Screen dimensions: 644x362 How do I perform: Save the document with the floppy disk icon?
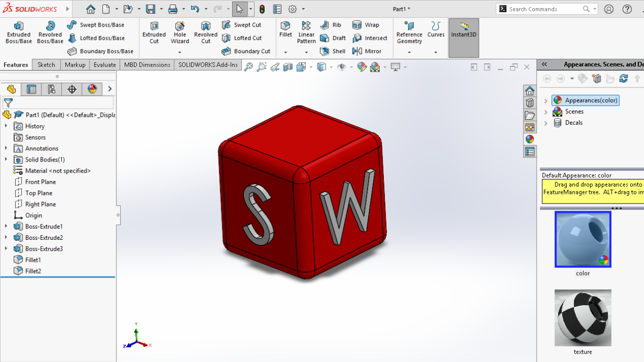click(150, 9)
